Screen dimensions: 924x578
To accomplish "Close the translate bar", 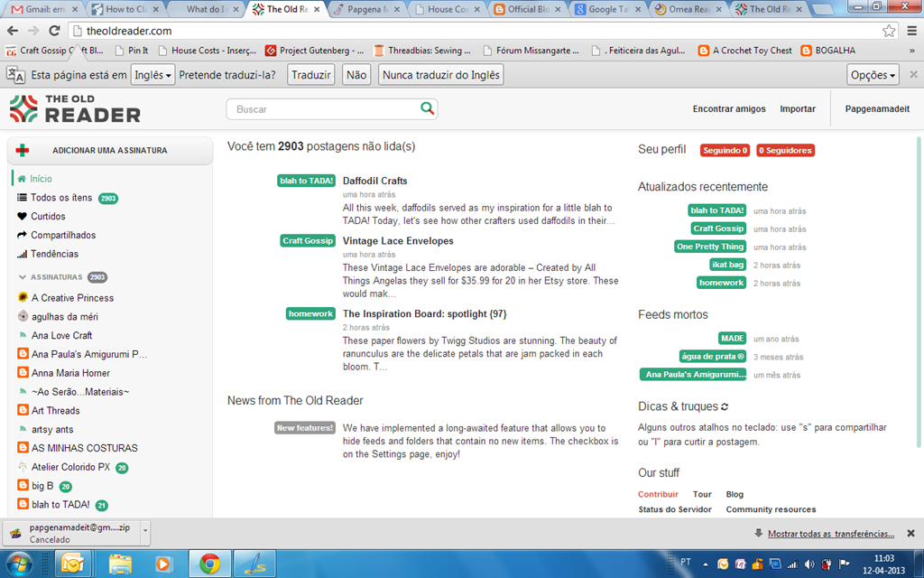I will pyautogui.click(x=913, y=74).
